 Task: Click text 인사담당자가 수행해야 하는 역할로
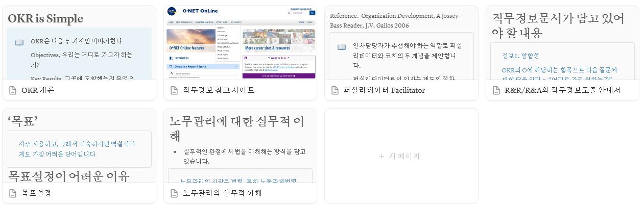pos(408,56)
